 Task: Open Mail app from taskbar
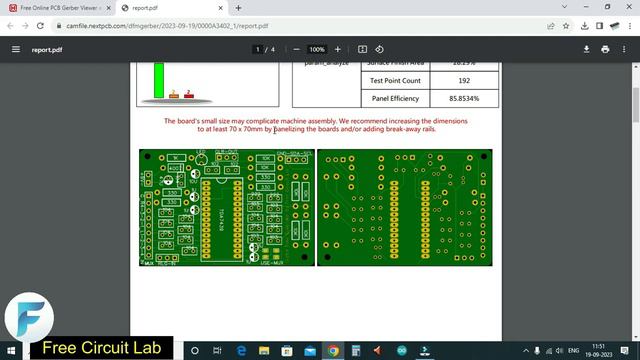click(310, 351)
